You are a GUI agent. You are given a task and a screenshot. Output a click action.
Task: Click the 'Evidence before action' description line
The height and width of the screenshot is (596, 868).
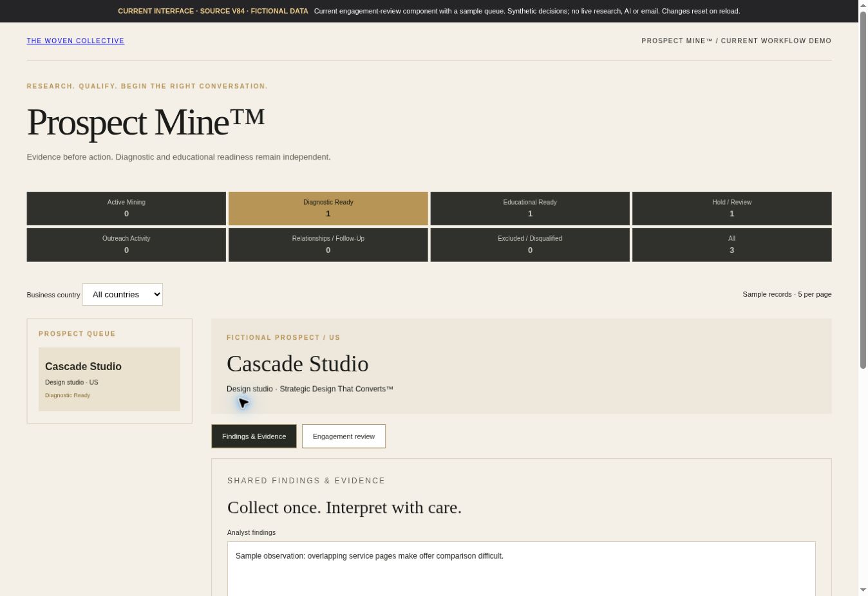click(x=178, y=157)
